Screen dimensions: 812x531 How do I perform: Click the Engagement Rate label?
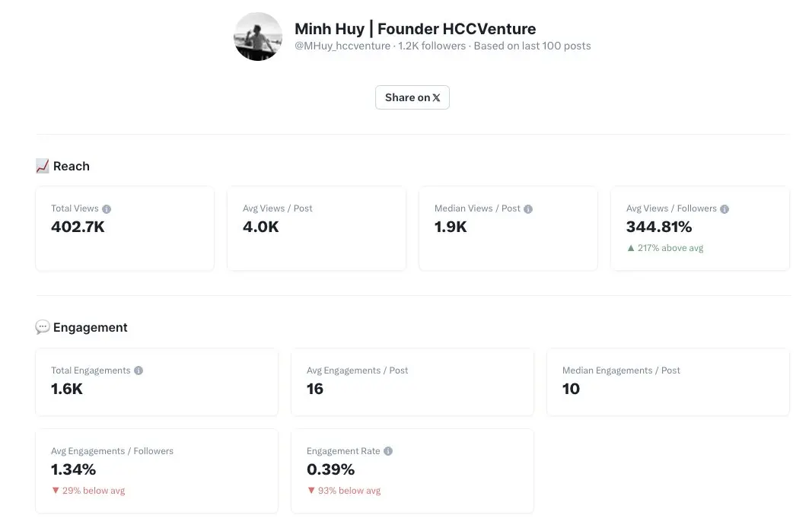click(x=343, y=451)
